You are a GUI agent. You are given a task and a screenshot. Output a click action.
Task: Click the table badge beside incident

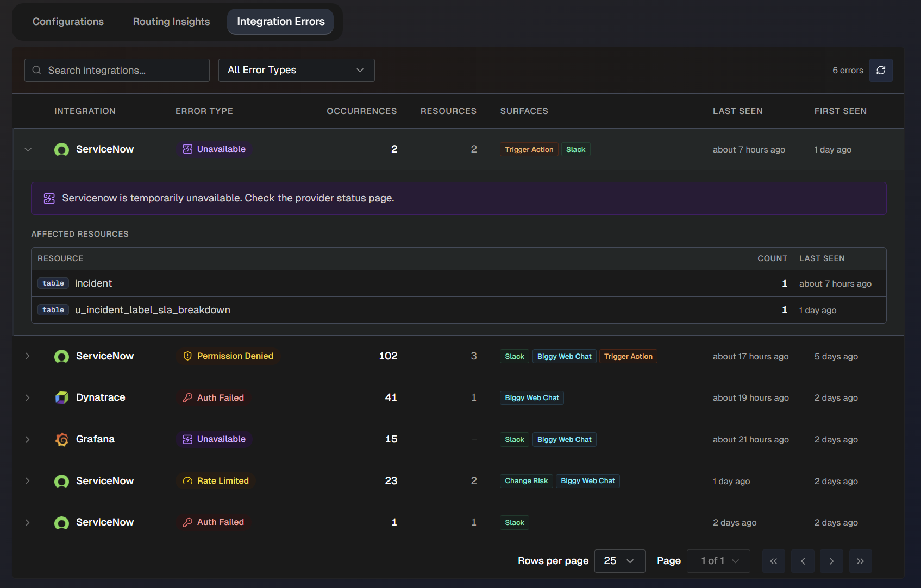click(53, 283)
